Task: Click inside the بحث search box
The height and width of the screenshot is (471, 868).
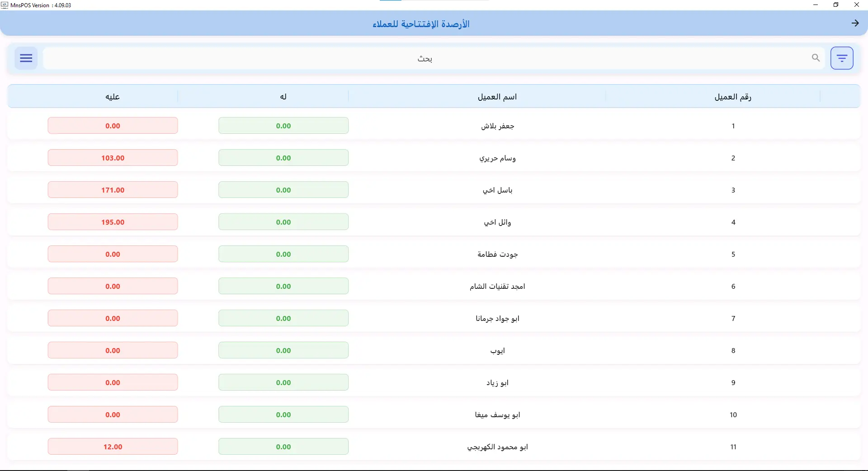Action: pyautogui.click(x=425, y=58)
